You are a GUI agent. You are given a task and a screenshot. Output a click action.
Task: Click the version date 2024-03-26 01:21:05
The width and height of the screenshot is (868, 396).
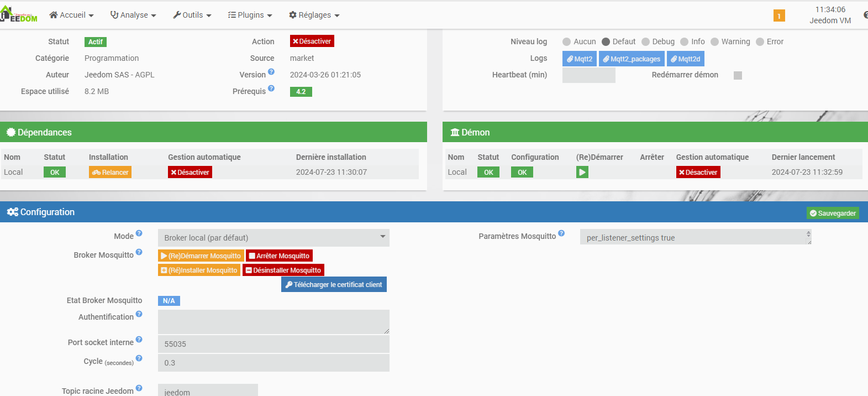click(325, 75)
